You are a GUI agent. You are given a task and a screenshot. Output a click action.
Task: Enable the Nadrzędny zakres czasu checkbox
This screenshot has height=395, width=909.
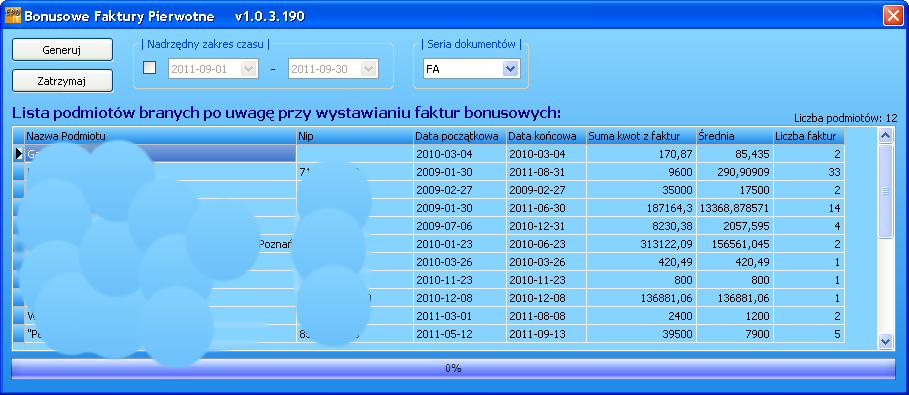(x=150, y=68)
